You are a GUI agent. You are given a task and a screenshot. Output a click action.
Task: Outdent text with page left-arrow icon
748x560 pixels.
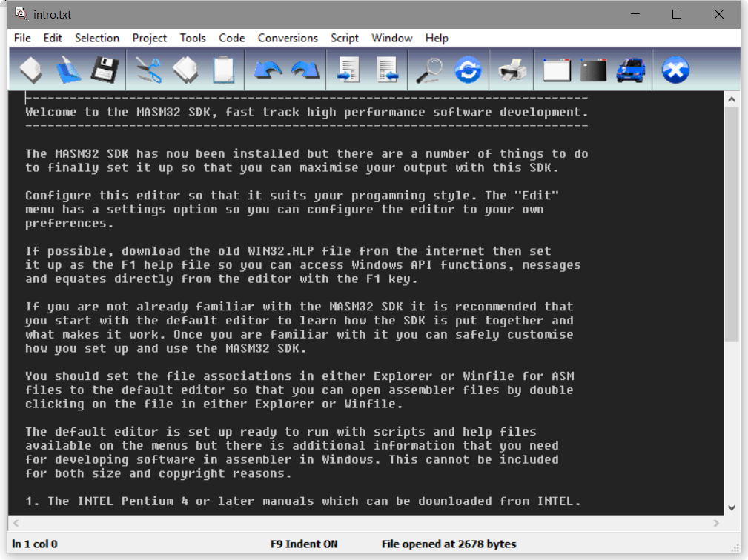pyautogui.click(x=388, y=70)
